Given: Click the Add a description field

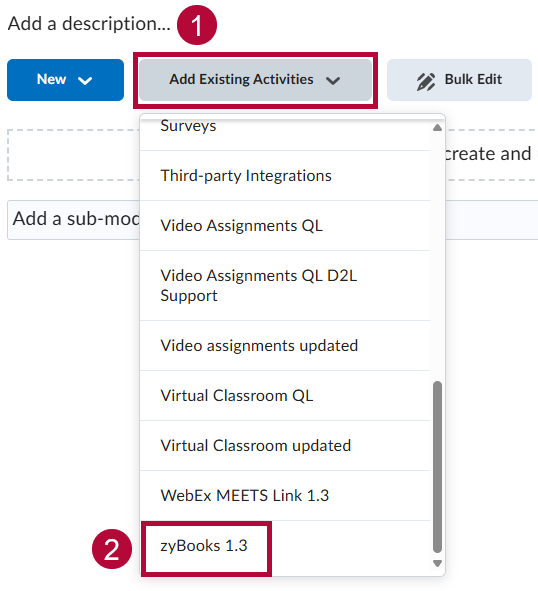Looking at the screenshot, I should [89, 24].
